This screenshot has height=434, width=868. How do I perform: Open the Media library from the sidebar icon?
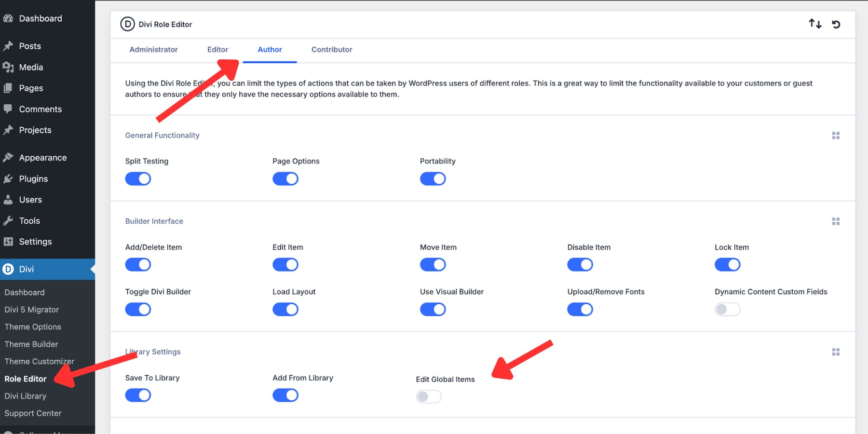(9, 67)
